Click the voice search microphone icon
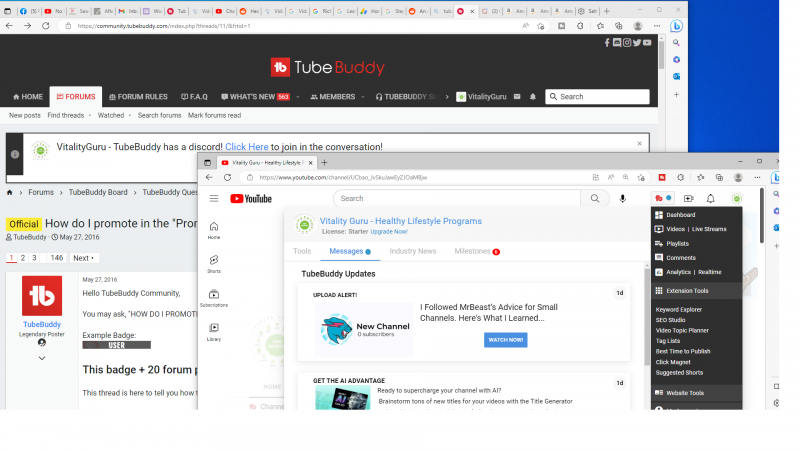The height and width of the screenshot is (451, 800). [622, 198]
